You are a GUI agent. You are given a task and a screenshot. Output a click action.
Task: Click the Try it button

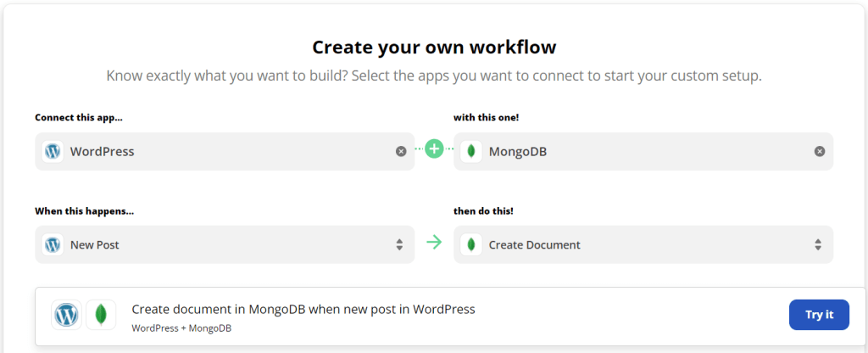(x=819, y=315)
